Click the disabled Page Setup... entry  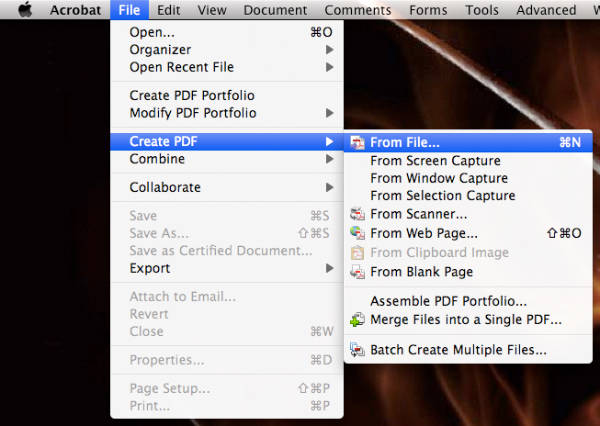[x=227, y=388]
